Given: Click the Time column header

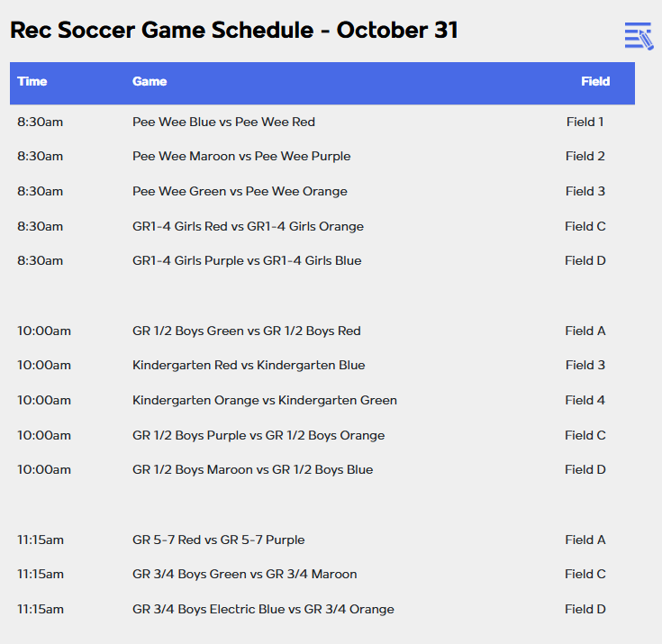Looking at the screenshot, I should coord(32,81).
